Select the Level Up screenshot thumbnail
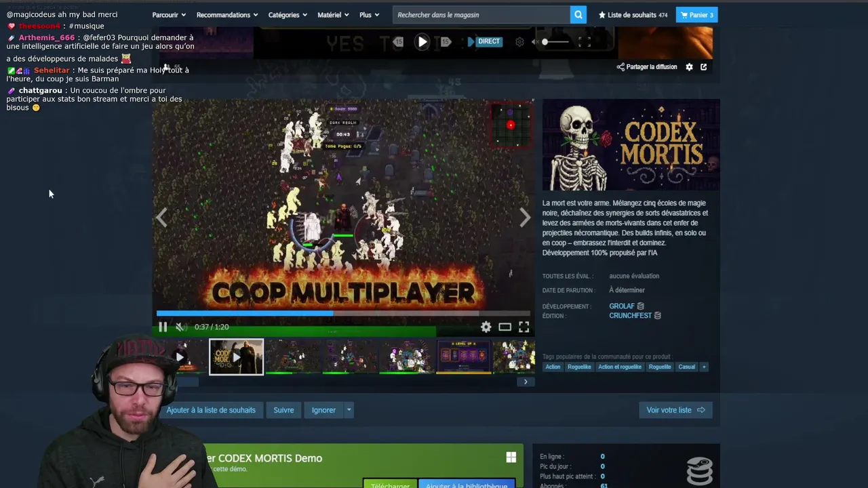The height and width of the screenshot is (488, 868). pos(464,357)
